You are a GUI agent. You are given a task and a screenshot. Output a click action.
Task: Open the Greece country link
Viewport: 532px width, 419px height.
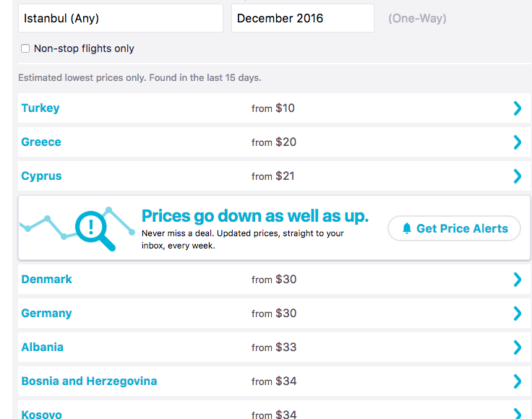click(41, 142)
